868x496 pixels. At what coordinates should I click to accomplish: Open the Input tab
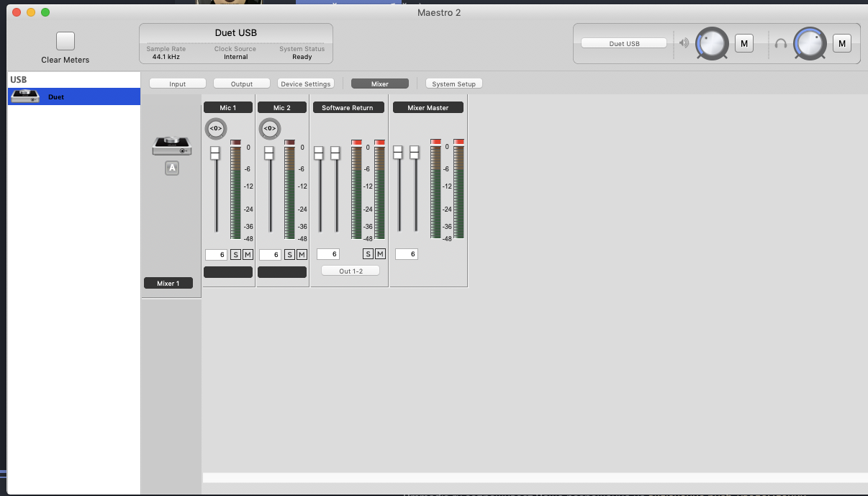(178, 84)
